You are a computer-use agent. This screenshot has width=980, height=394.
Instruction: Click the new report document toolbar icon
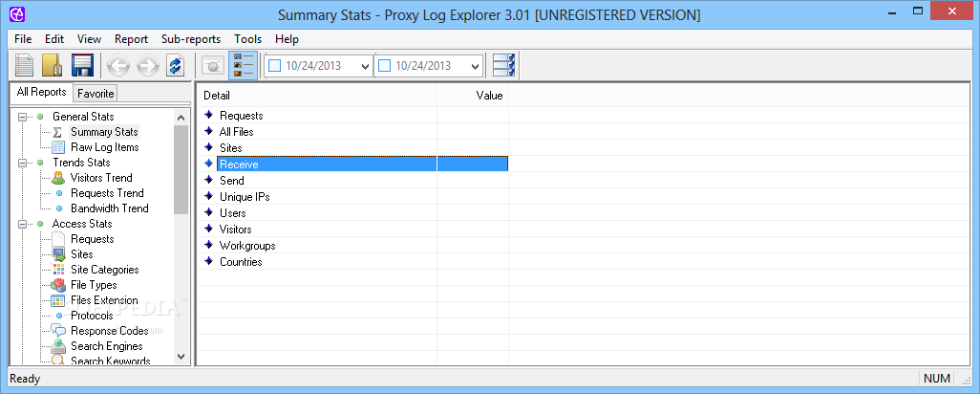click(25, 66)
